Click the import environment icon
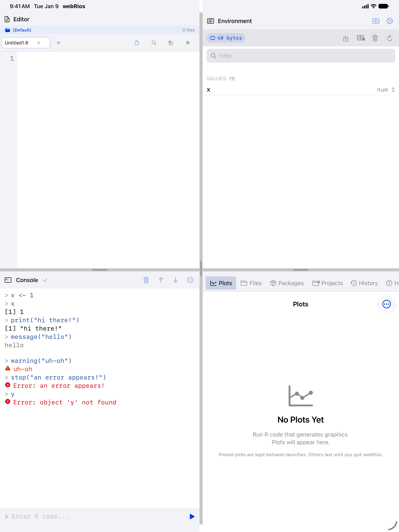This screenshot has height=532, width=399. (346, 38)
